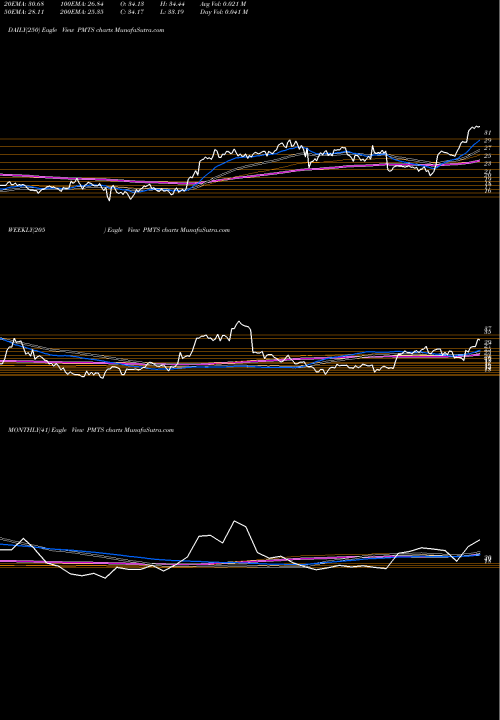Viewport: 500px width, 720px height.
Task: Click the H: 34.44 high price
Action: coord(172,4)
